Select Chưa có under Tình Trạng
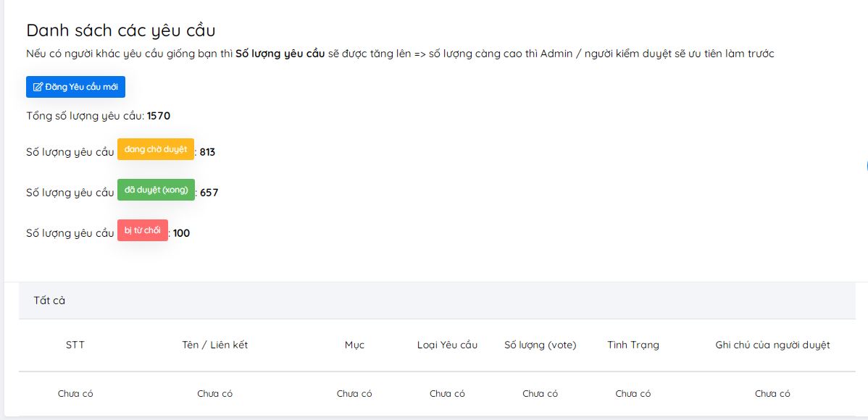868x420 pixels. [x=633, y=394]
